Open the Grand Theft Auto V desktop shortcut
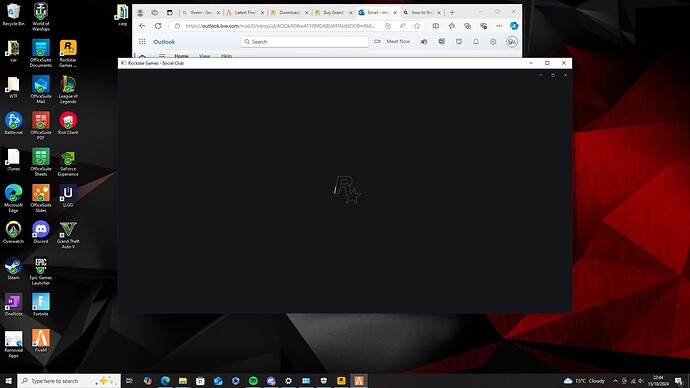The image size is (690, 388). click(x=68, y=235)
